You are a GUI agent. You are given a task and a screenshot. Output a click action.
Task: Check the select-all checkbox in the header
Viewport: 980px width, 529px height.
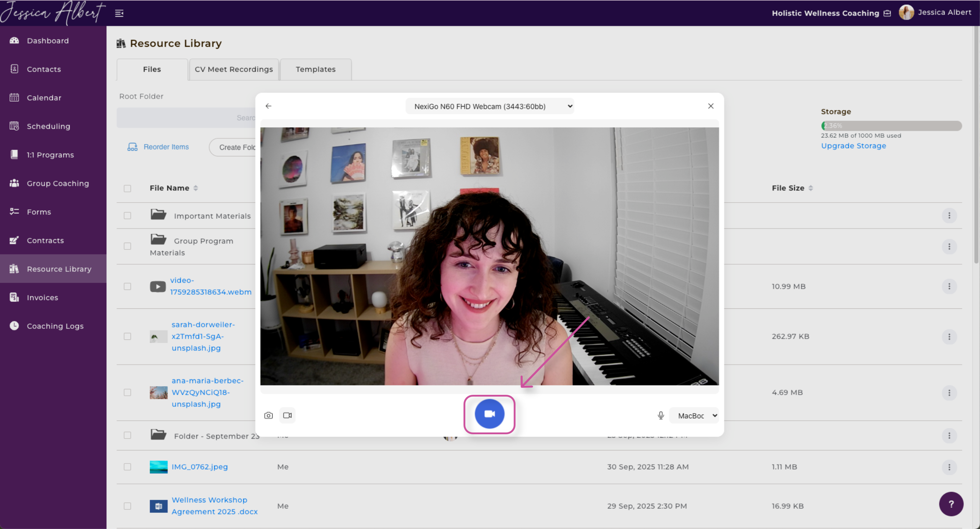click(x=128, y=188)
